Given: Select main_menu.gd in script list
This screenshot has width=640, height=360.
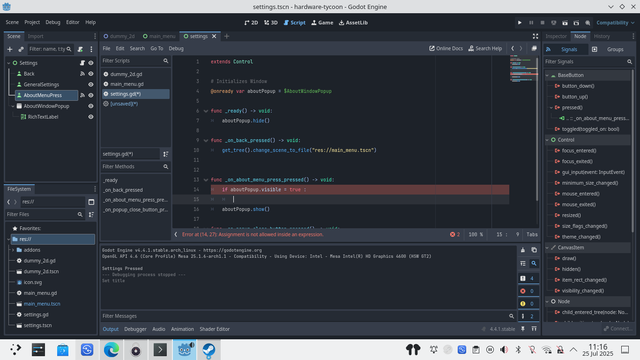Looking at the screenshot, I should 127,84.
